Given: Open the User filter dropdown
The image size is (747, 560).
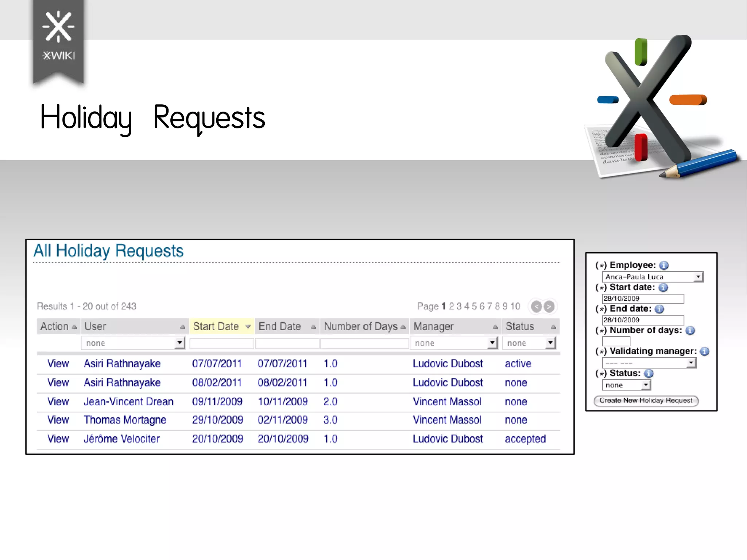Looking at the screenshot, I should (x=133, y=343).
